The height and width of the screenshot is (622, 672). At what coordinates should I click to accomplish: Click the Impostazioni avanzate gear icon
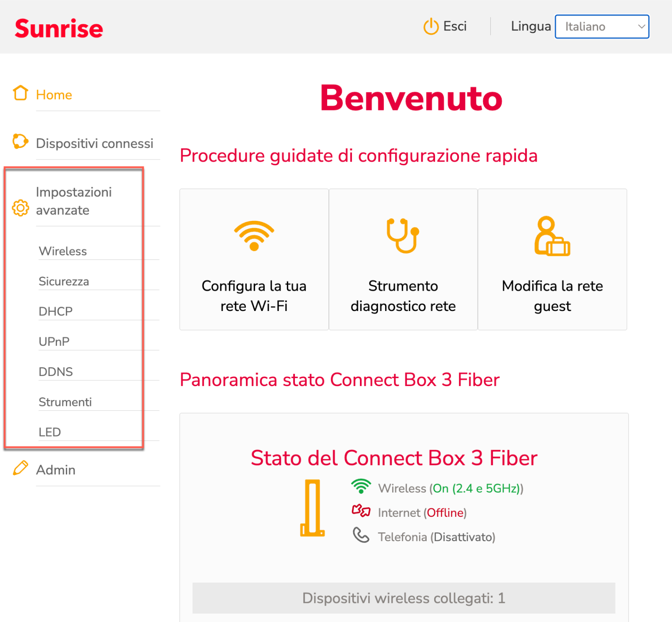pyautogui.click(x=20, y=208)
